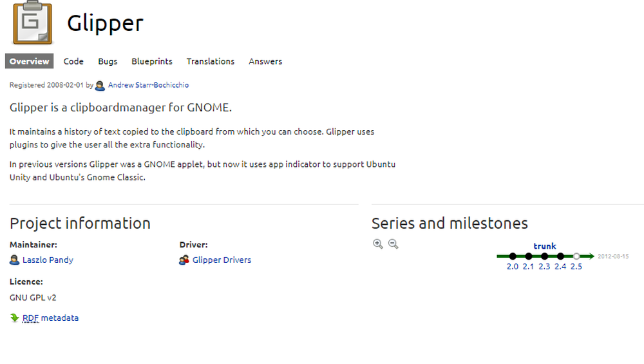Viewport: 644px width, 364px height.
Task: Open the Code tab
Action: [73, 61]
